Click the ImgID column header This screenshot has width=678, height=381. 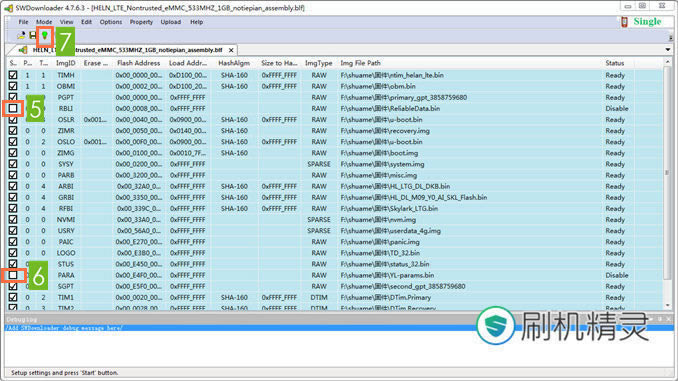click(x=66, y=63)
